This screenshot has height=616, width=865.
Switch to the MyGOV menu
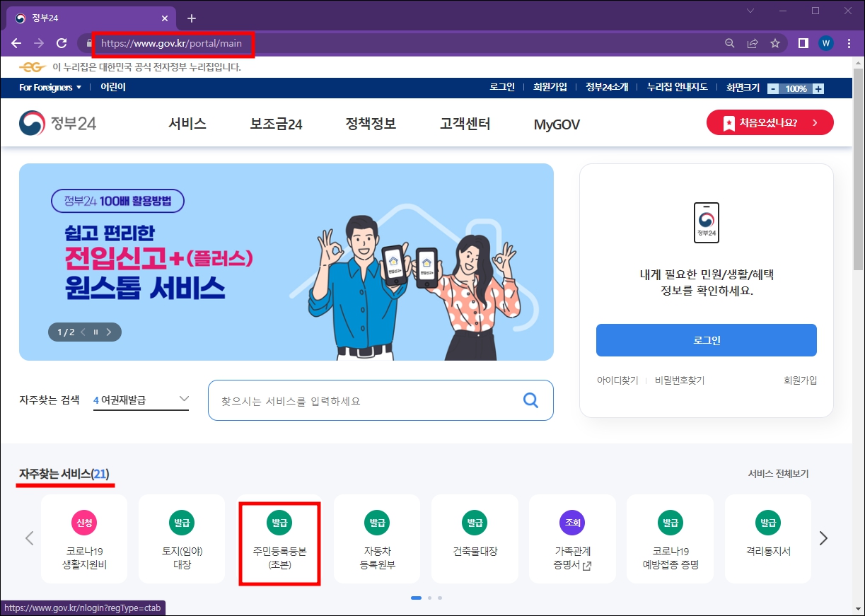[x=556, y=122]
